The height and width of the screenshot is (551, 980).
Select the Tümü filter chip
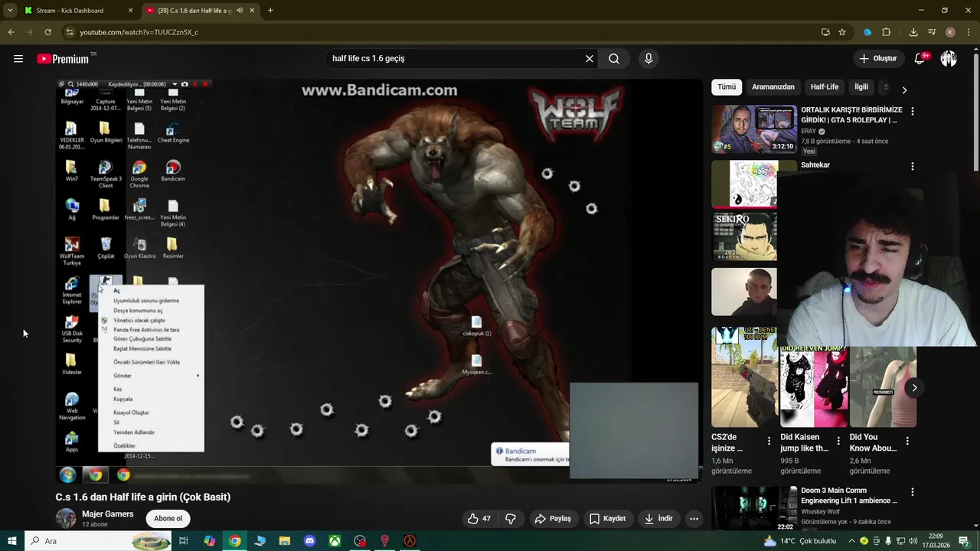727,87
